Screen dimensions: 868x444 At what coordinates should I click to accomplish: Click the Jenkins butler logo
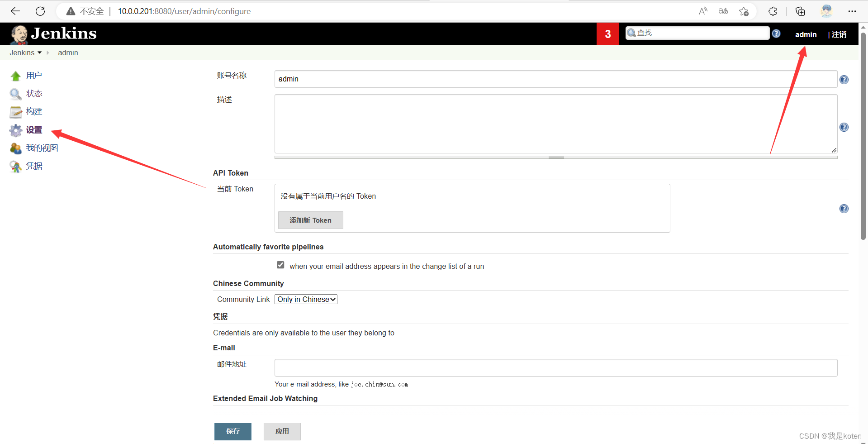pyautogui.click(x=19, y=34)
